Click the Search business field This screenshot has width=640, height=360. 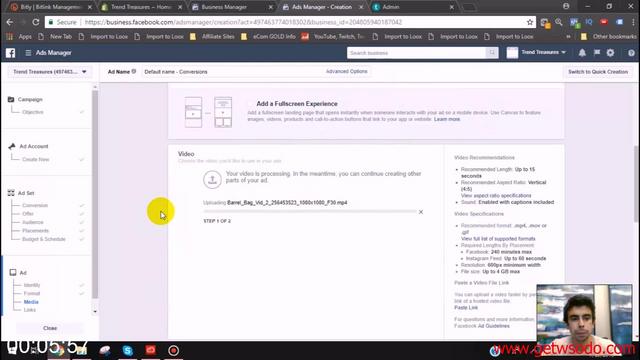[416, 53]
